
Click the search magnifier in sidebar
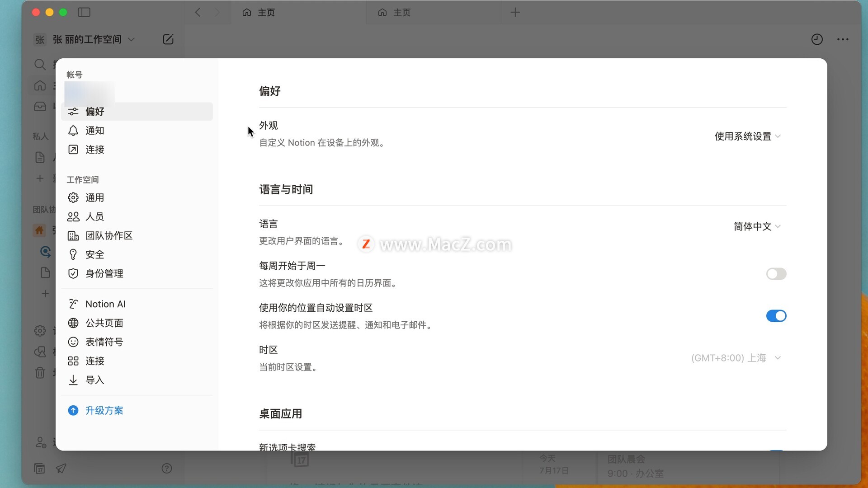(x=40, y=64)
